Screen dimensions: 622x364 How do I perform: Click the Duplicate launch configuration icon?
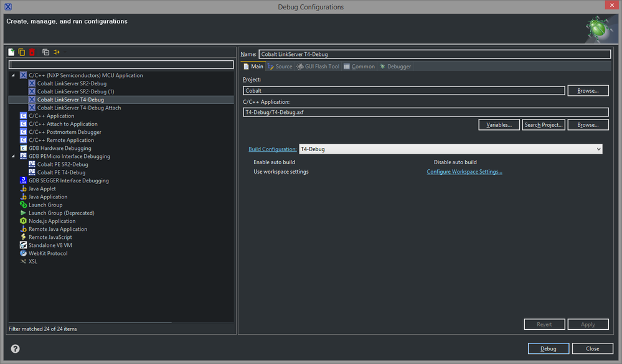coord(22,52)
